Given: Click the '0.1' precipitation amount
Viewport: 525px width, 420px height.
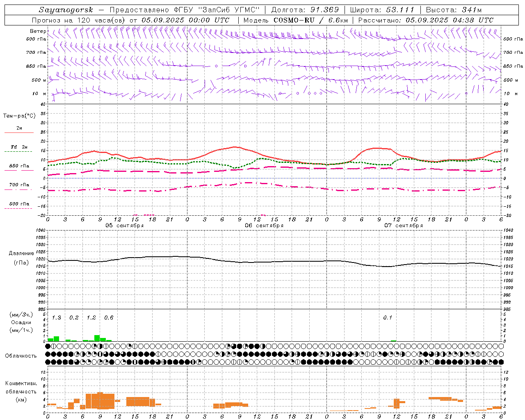Looking at the screenshot, I should point(388,318).
